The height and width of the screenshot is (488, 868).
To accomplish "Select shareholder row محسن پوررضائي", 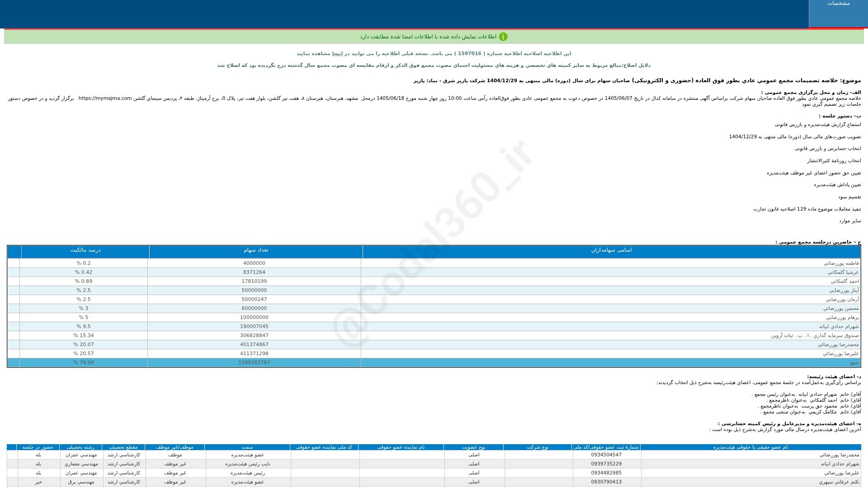I will pos(434,309).
